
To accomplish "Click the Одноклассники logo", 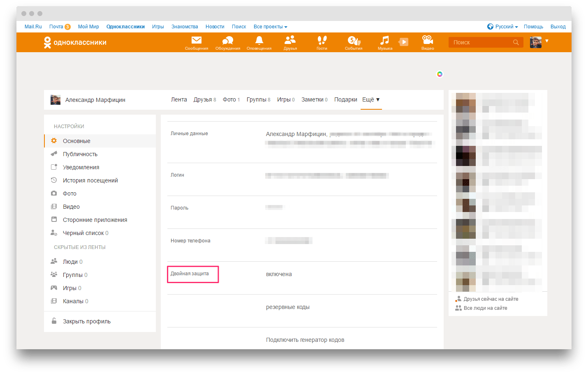I will click(x=75, y=42).
